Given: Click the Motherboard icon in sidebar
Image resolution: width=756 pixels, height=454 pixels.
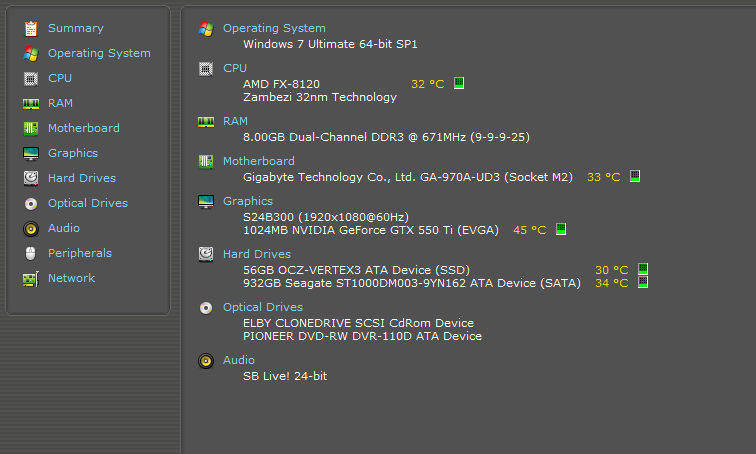Looking at the screenshot, I should pyautogui.click(x=31, y=128).
